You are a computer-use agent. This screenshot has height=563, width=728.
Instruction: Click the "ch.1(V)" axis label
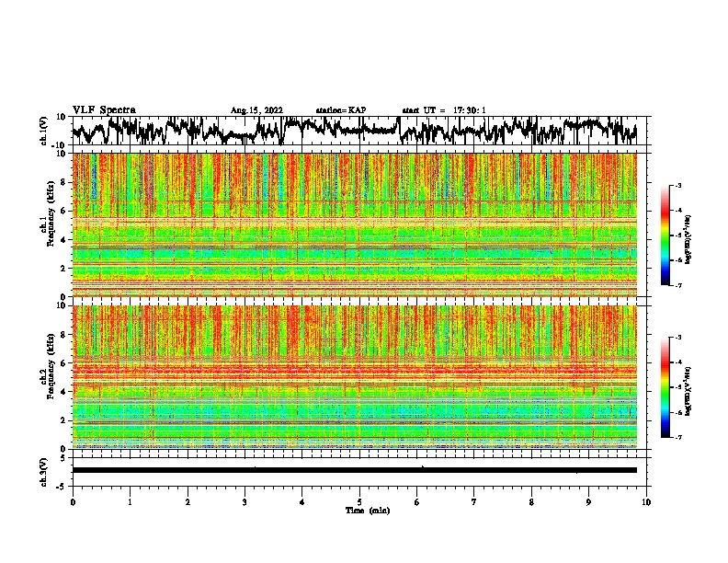(44, 131)
